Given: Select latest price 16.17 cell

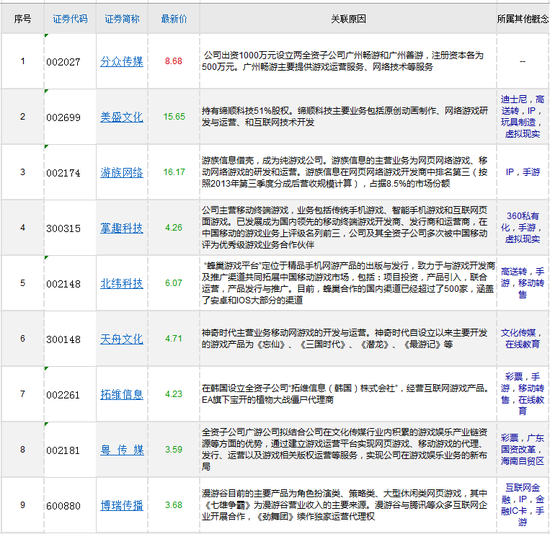Looking at the screenshot, I should coord(174,172).
